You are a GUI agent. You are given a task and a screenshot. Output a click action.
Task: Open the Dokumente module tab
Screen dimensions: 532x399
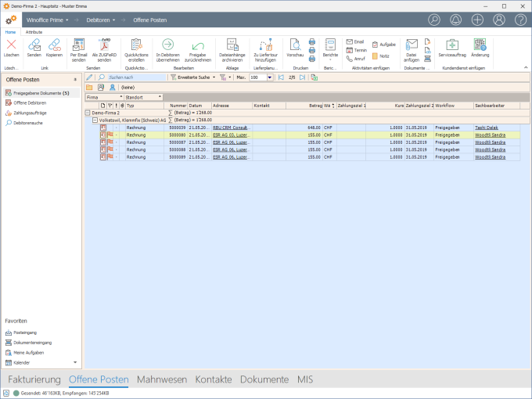(x=264, y=379)
